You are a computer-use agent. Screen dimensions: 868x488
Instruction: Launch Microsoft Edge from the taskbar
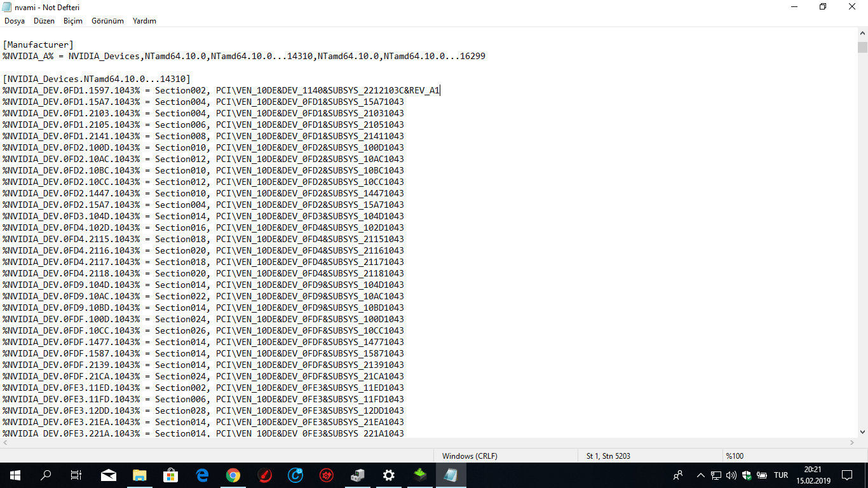pyautogui.click(x=202, y=475)
